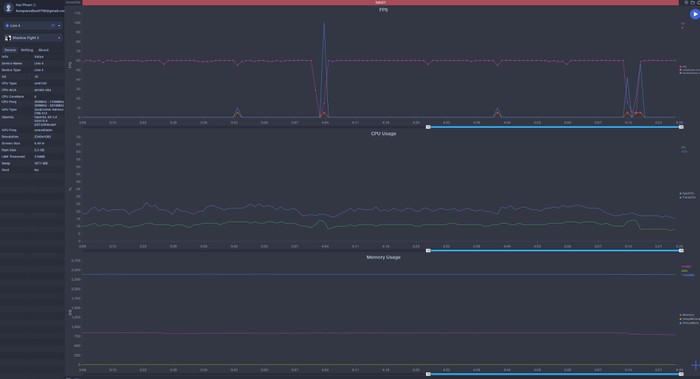This screenshot has width=700, height=379.
Task: Click the FPS chart title
Action: click(x=383, y=10)
